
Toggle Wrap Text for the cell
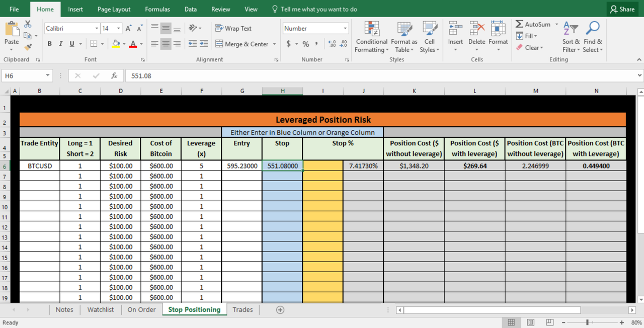point(233,29)
